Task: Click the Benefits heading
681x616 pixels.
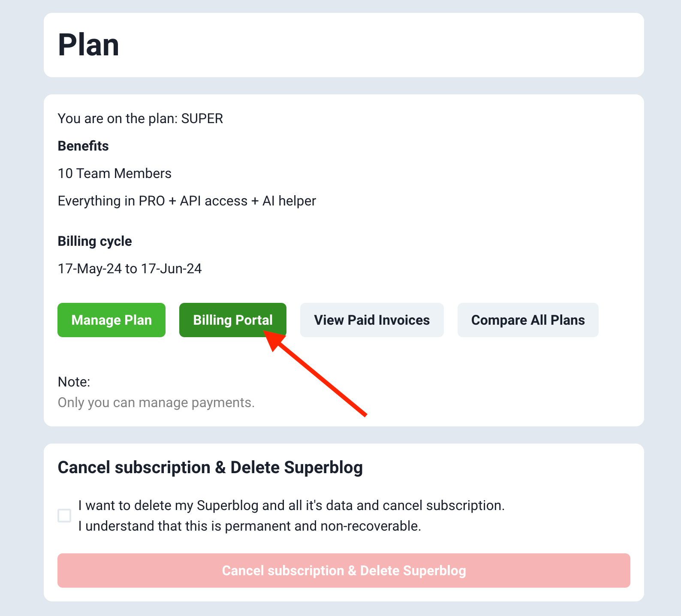Action: click(83, 146)
